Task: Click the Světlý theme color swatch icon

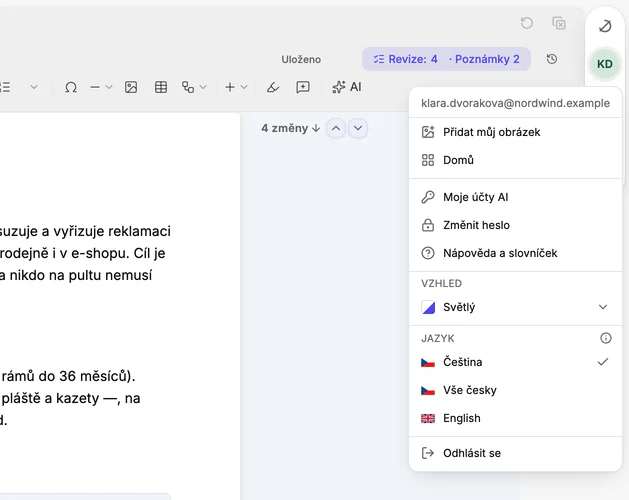Action: click(428, 307)
